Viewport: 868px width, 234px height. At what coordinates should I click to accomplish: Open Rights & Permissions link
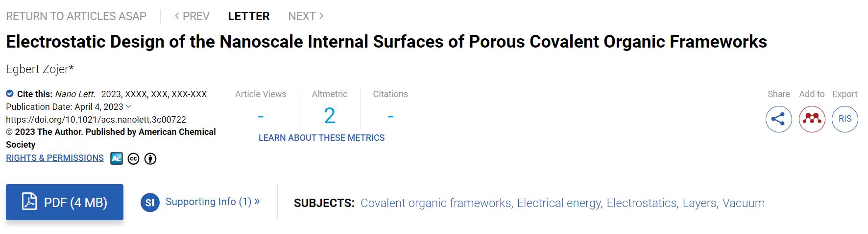[55, 158]
